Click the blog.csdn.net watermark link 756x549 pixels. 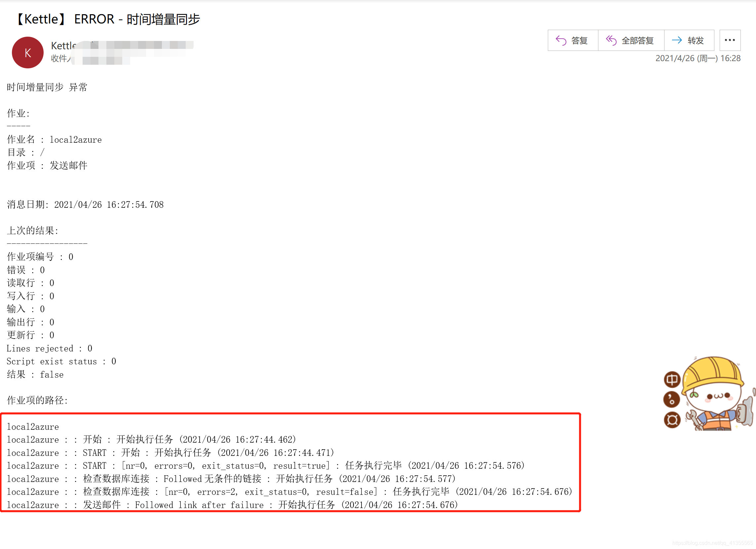(712, 543)
